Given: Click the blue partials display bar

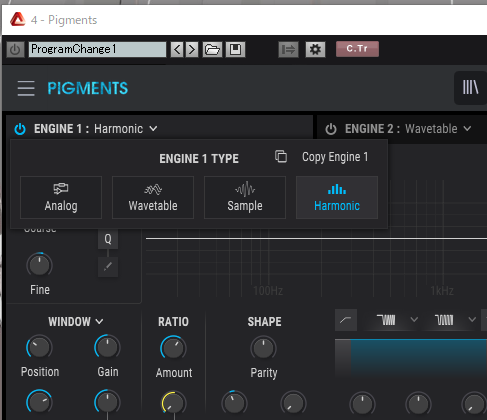Looking at the screenshot, I should pos(418,358).
